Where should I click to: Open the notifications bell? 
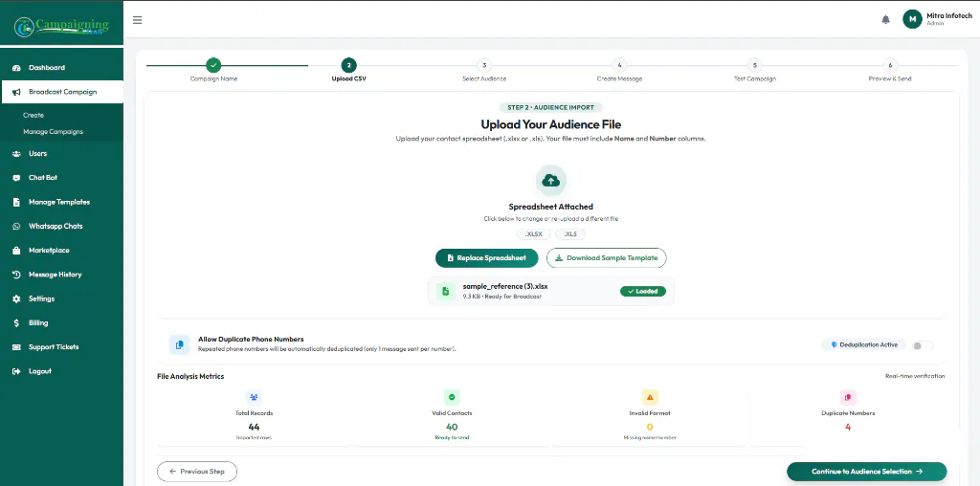(x=885, y=19)
